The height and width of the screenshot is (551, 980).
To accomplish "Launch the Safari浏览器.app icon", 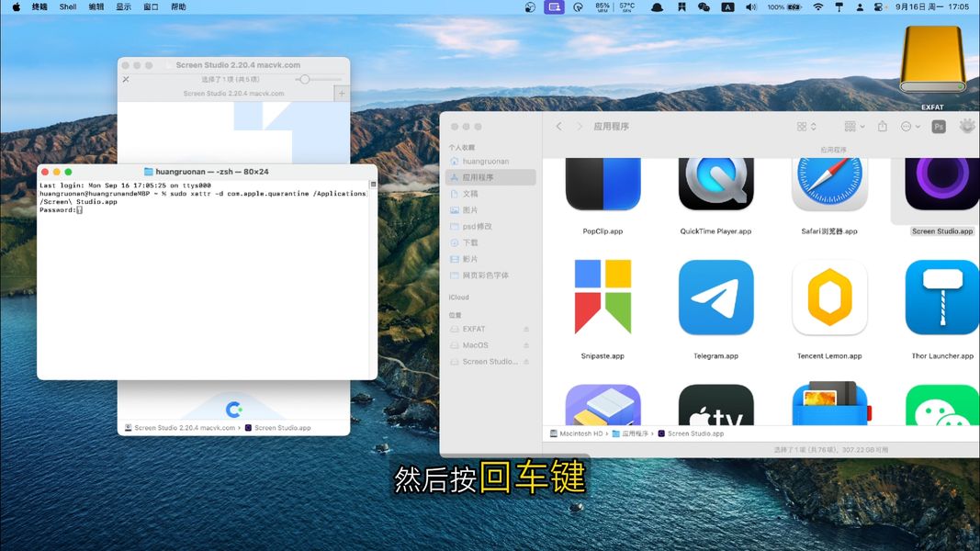I will [x=829, y=184].
